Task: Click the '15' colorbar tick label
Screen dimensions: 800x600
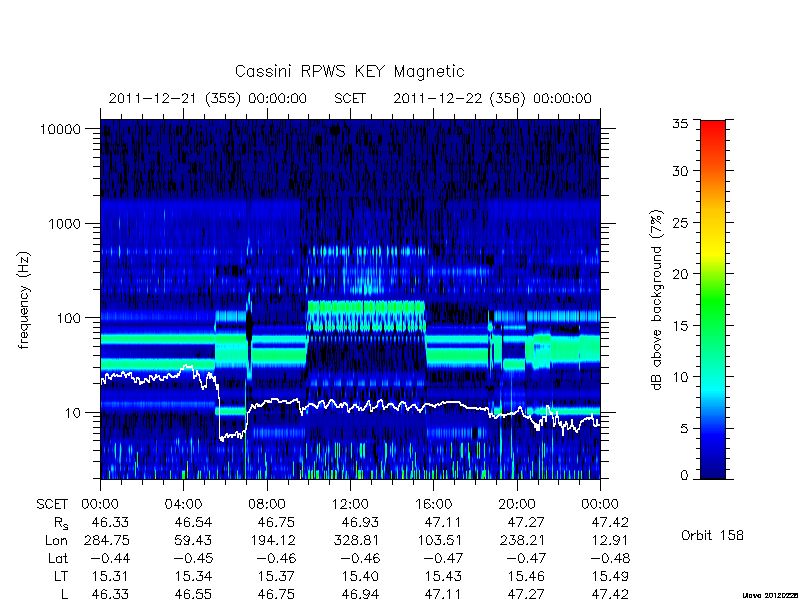Action: tap(680, 326)
